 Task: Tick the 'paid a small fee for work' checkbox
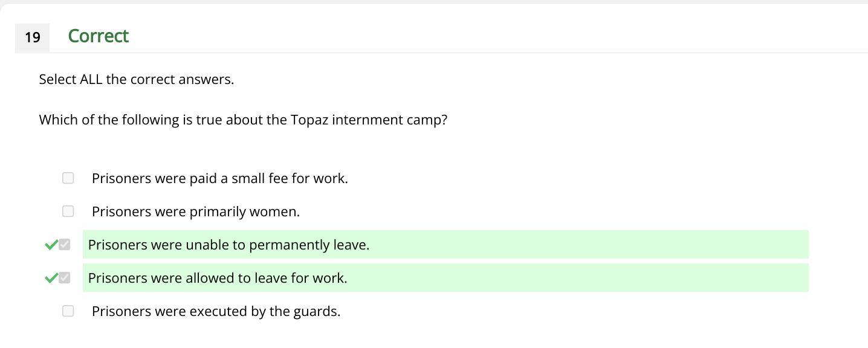(x=68, y=178)
